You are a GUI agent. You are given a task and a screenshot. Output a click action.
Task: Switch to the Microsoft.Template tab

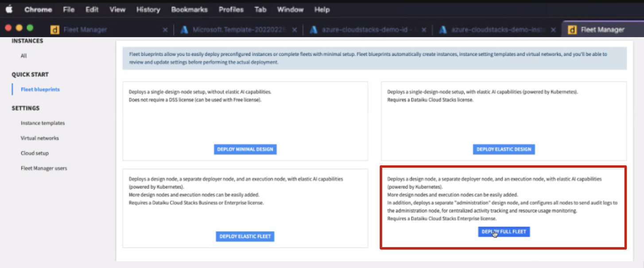click(239, 30)
